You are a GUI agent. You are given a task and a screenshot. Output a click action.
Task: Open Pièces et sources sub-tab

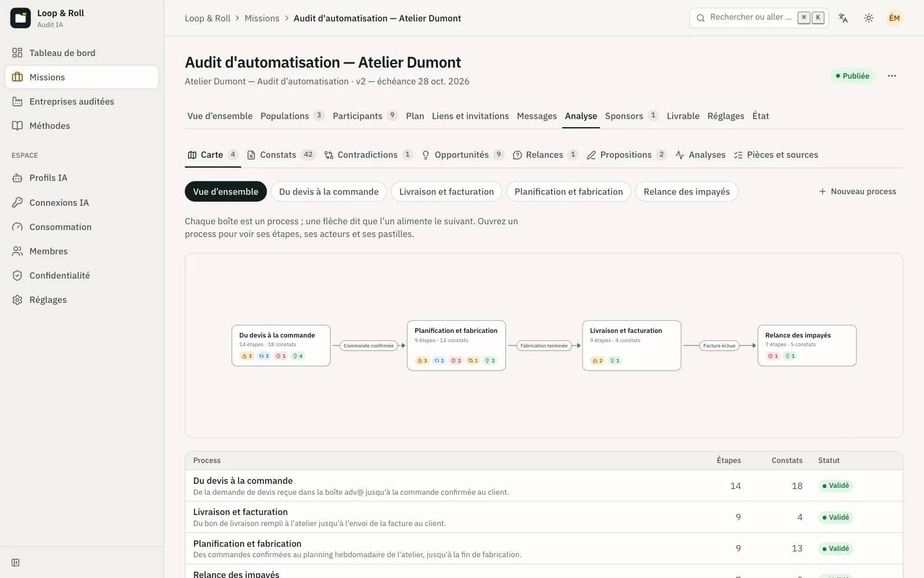tap(776, 155)
